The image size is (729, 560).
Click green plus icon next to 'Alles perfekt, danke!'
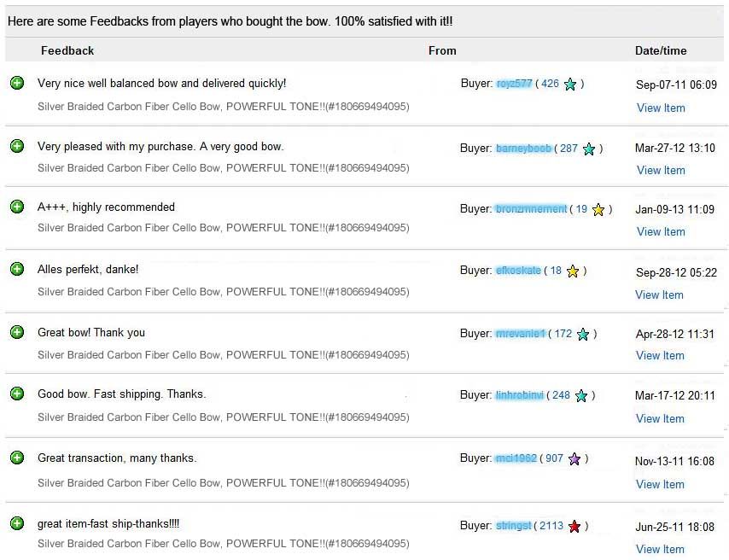[17, 269]
